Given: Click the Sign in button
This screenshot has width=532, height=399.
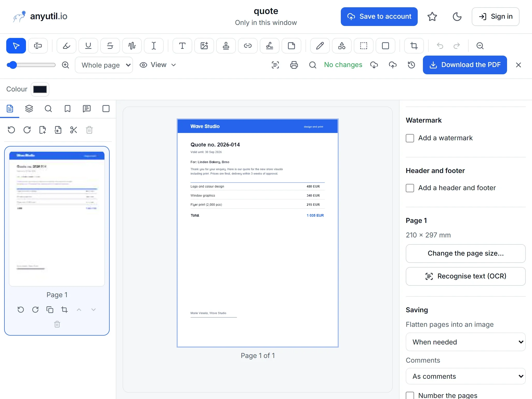Looking at the screenshot, I should pos(496,17).
